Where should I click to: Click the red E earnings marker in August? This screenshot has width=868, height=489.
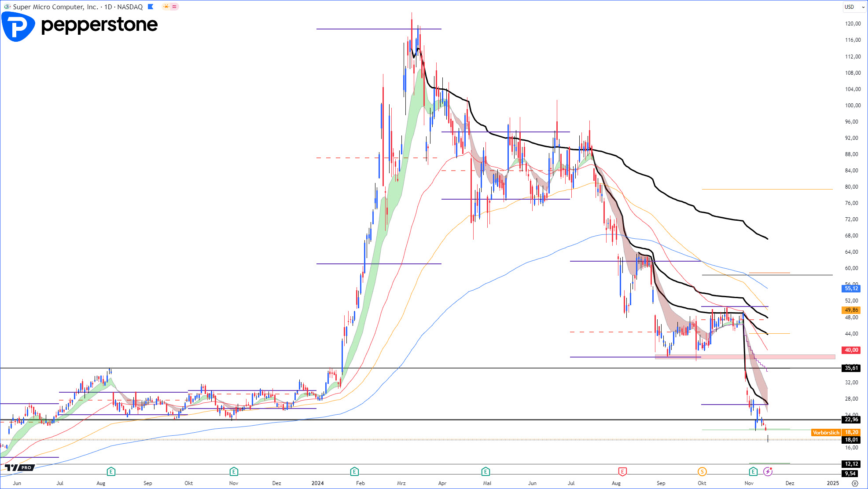click(622, 472)
